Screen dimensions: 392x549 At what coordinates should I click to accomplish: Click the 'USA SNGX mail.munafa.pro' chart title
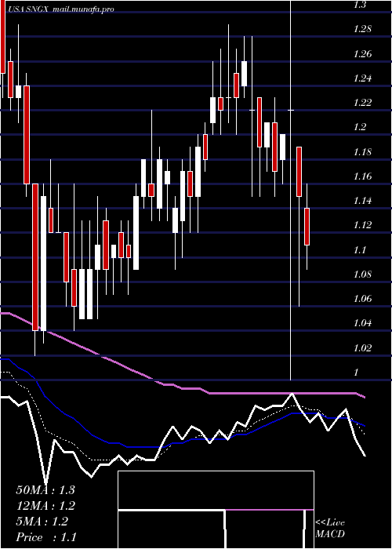click(60, 9)
